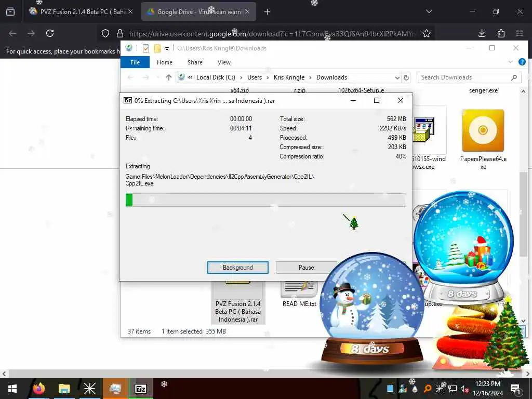The image size is (532, 399).
Task: Refresh the Downloads folder view
Action: click(x=406, y=77)
